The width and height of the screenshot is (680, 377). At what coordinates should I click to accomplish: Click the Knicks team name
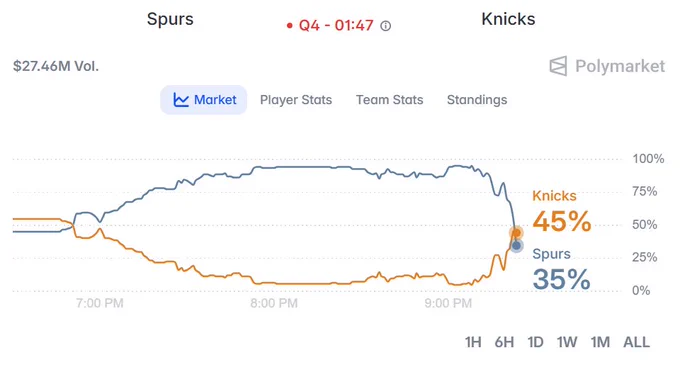point(508,19)
